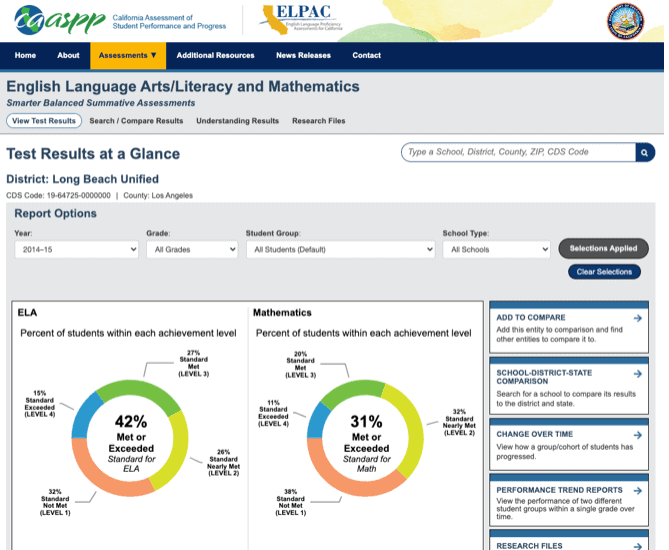Expand the Student Group dropdown

pyautogui.click(x=340, y=250)
